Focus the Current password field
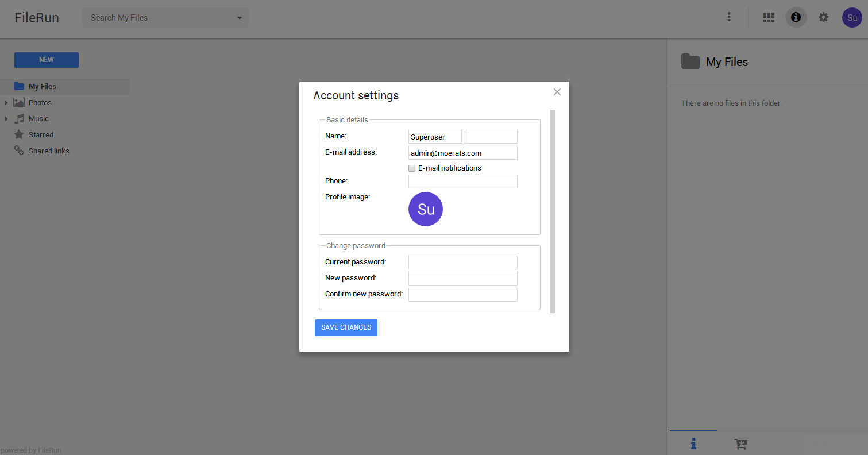 463,263
